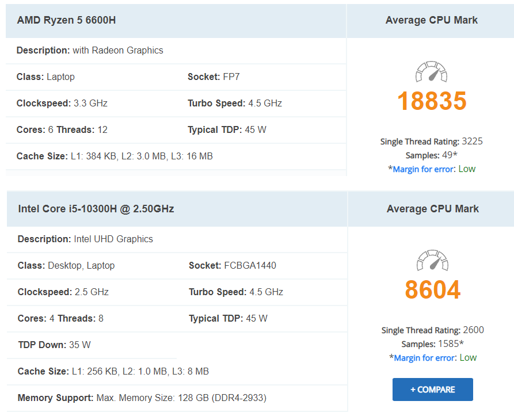Image resolution: width=514 pixels, height=420 pixels.
Task: Click the second Average CPU Mark header
Action: (x=433, y=209)
